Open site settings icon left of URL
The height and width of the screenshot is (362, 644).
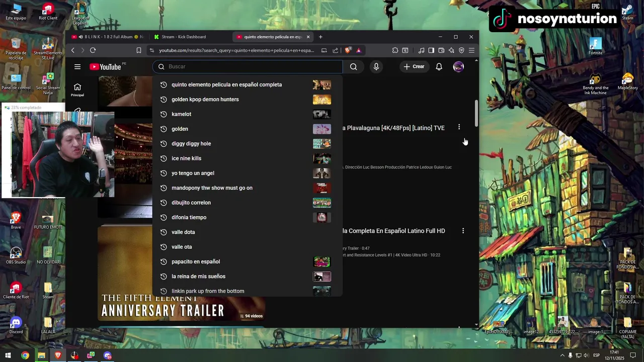(x=152, y=50)
